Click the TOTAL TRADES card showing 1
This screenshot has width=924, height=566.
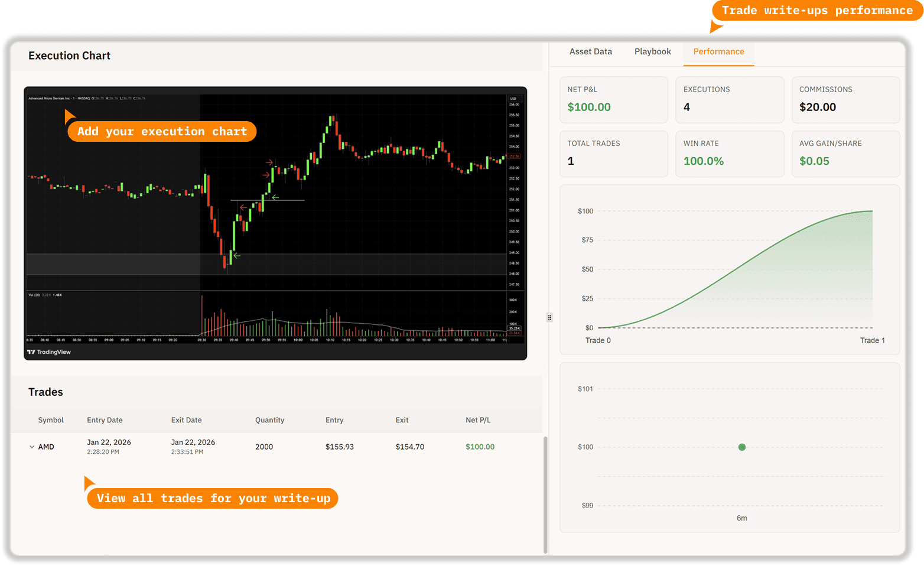tap(614, 154)
